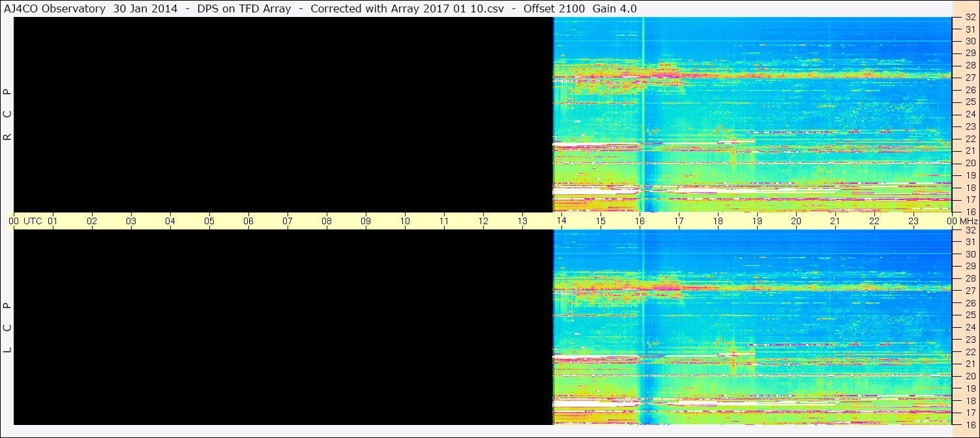Click the 11 hour tick label
The height and width of the screenshot is (438, 980).
click(x=444, y=221)
